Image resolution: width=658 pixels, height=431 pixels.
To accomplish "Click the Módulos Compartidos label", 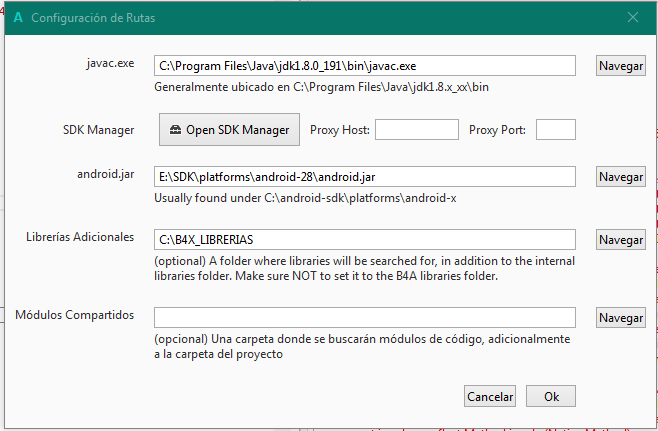I will tap(75, 315).
